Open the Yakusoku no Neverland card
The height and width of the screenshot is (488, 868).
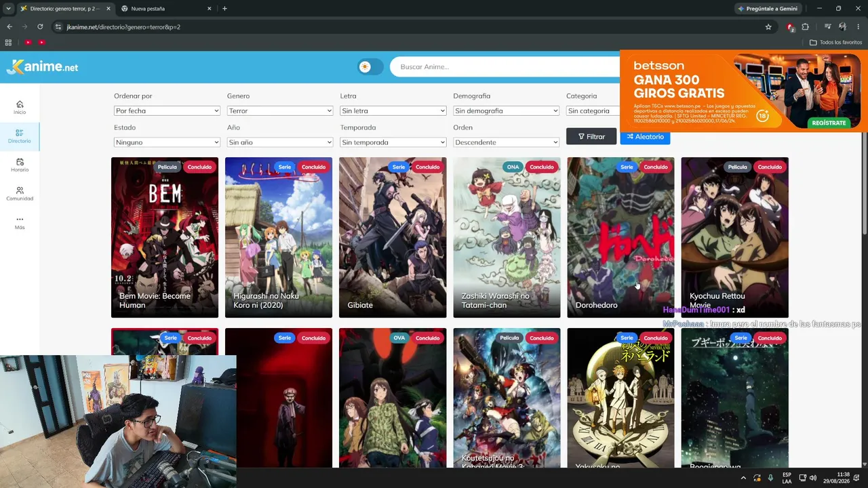620,398
